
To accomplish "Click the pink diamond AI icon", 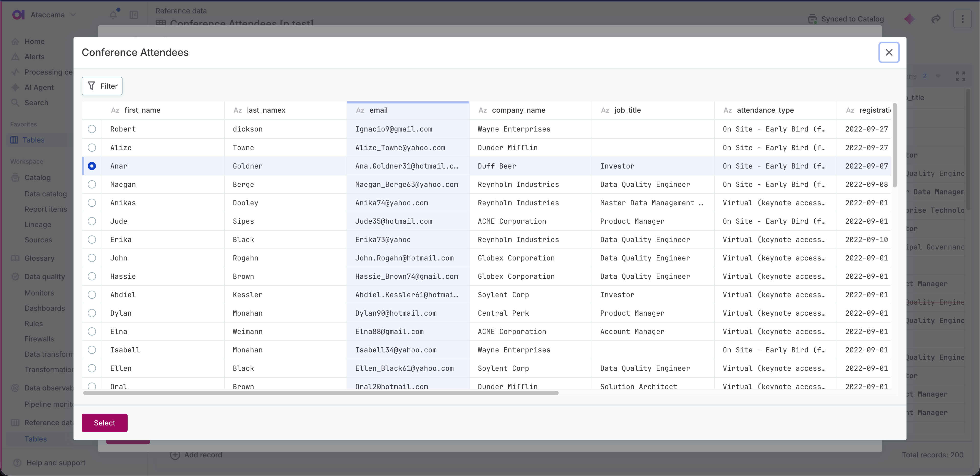I will point(910,19).
